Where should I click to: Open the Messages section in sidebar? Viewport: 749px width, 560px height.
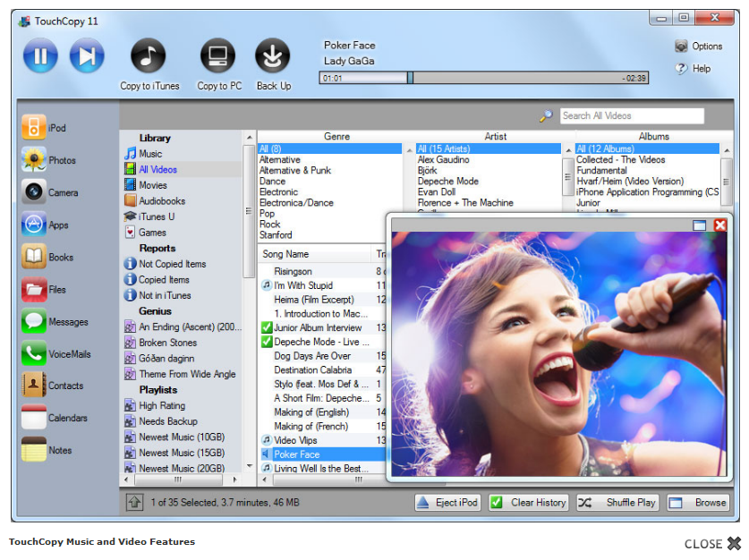tap(35, 322)
